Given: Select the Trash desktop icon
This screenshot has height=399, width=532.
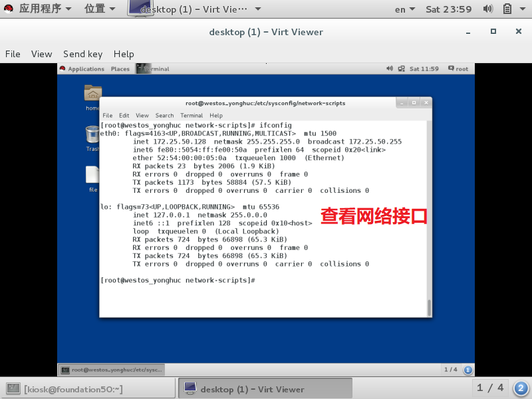Looking at the screenshot, I should tap(92, 138).
